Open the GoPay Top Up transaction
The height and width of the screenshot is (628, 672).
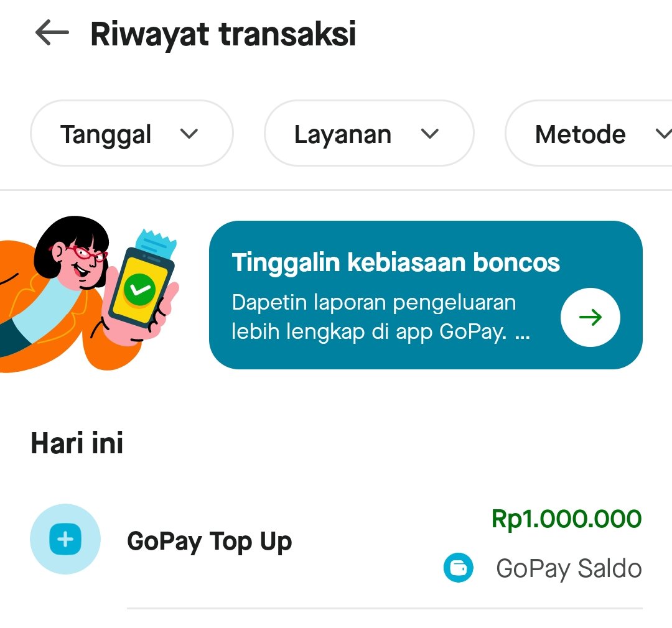[x=336, y=542]
